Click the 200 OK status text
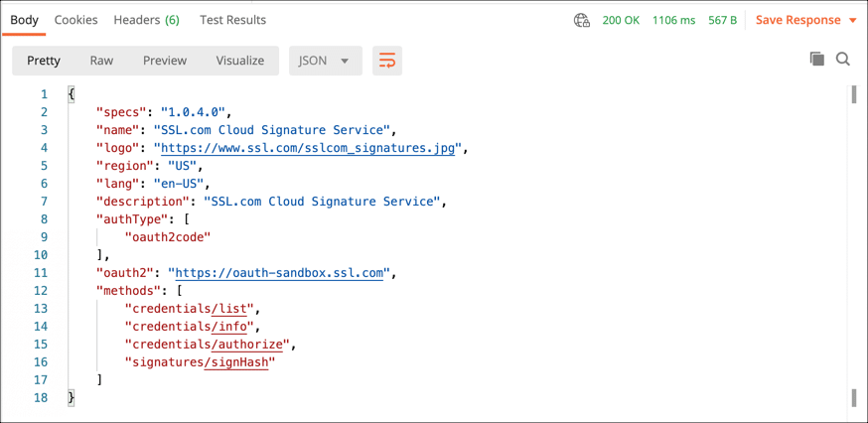Viewport: 868px width, 423px height. coord(621,20)
